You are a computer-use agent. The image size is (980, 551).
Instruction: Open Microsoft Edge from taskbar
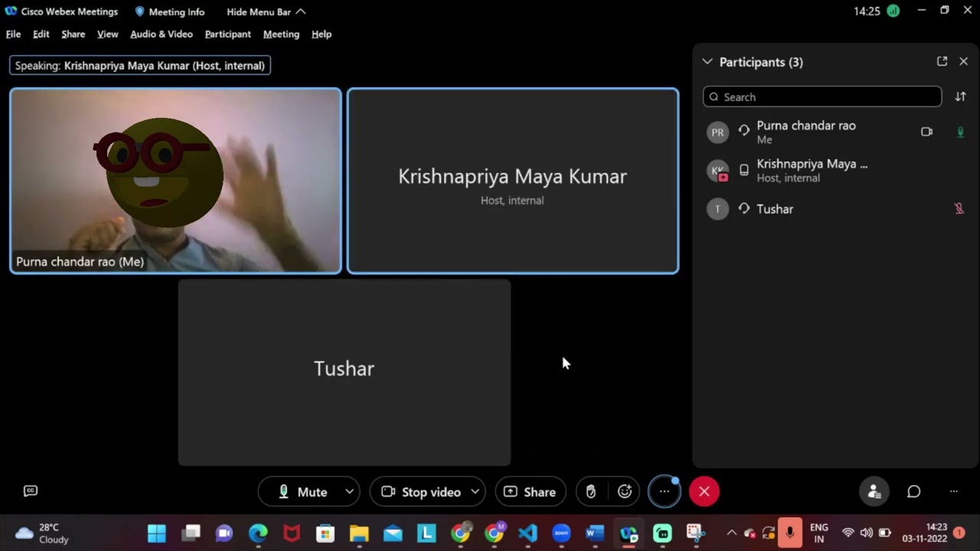click(258, 533)
